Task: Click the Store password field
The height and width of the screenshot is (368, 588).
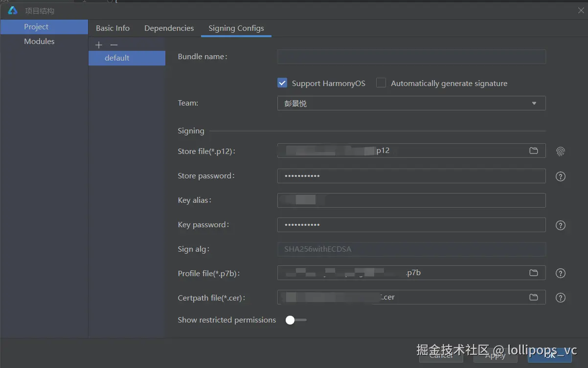Action: point(411,176)
